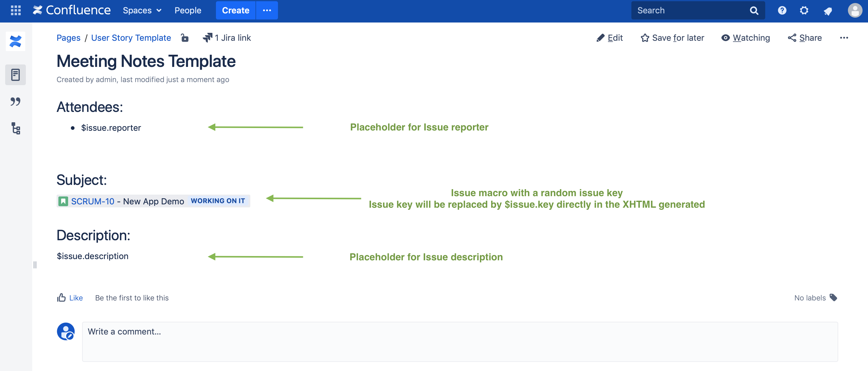Select People in the top menu
This screenshot has width=868, height=371.
click(x=188, y=10)
